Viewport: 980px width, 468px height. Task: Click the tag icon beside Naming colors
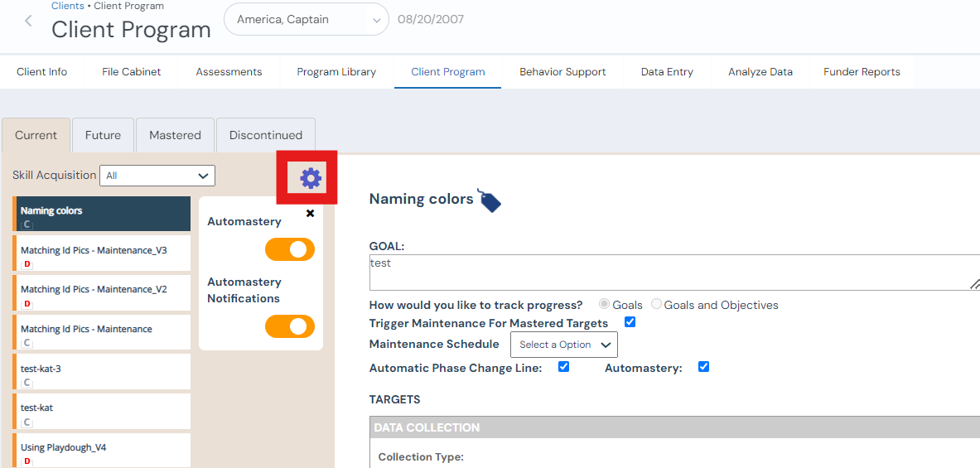pyautogui.click(x=489, y=200)
